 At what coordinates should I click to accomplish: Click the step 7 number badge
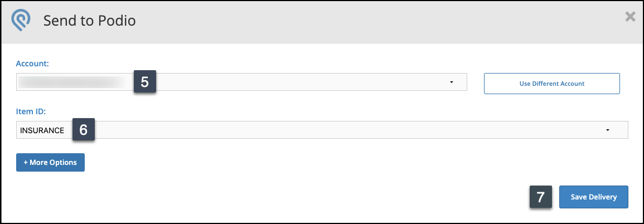(540, 197)
